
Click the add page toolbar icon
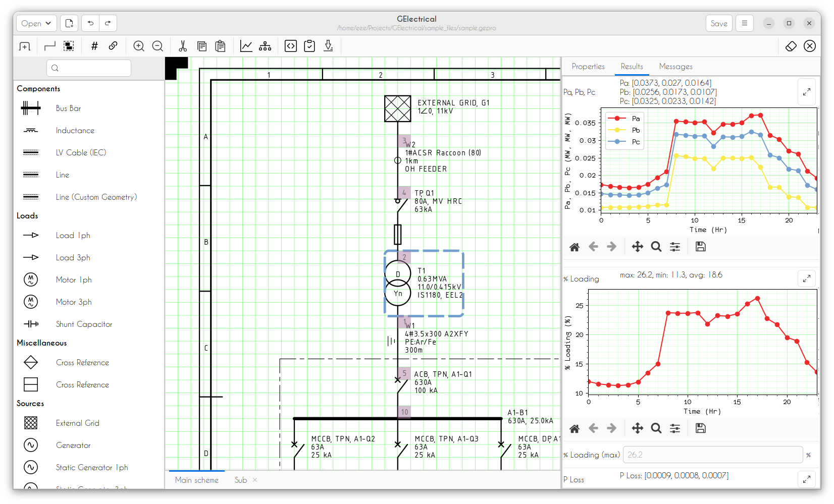tap(24, 46)
